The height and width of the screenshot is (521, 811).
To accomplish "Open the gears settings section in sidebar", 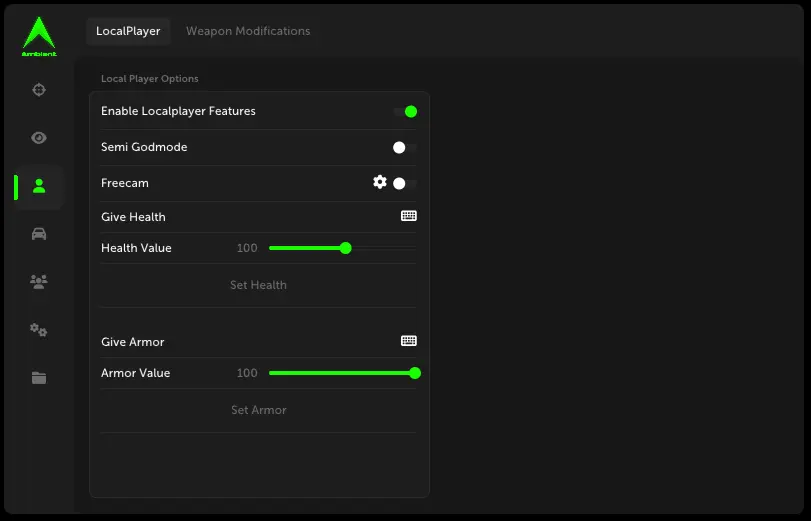I will click(39, 330).
